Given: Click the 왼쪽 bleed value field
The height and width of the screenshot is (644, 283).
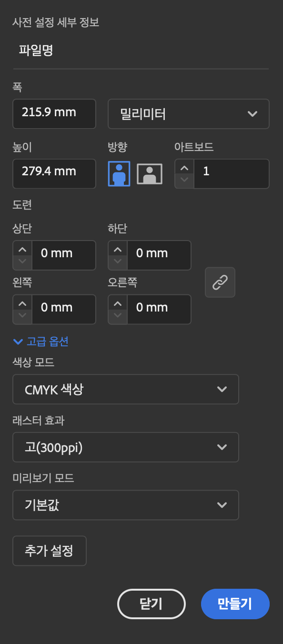Looking at the screenshot, I should (63, 310).
